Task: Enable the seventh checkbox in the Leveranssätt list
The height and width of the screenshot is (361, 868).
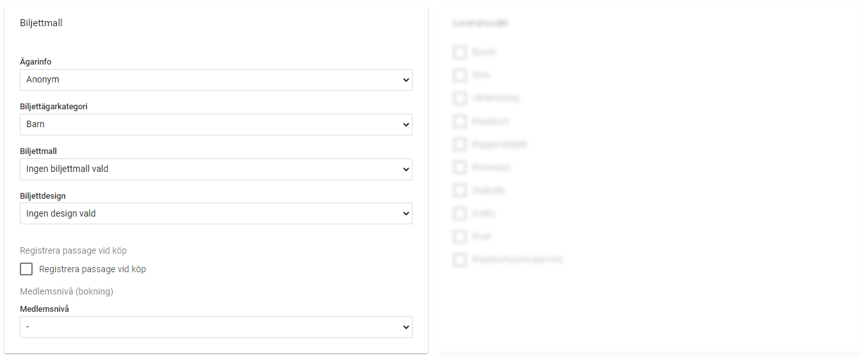Action: point(459,190)
